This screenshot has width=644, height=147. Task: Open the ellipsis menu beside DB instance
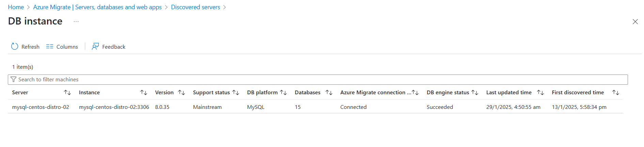tap(76, 21)
